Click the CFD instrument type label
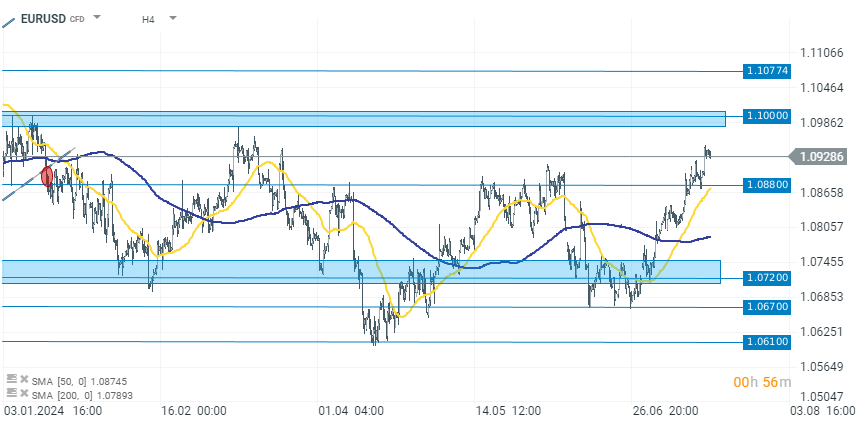 77,20
